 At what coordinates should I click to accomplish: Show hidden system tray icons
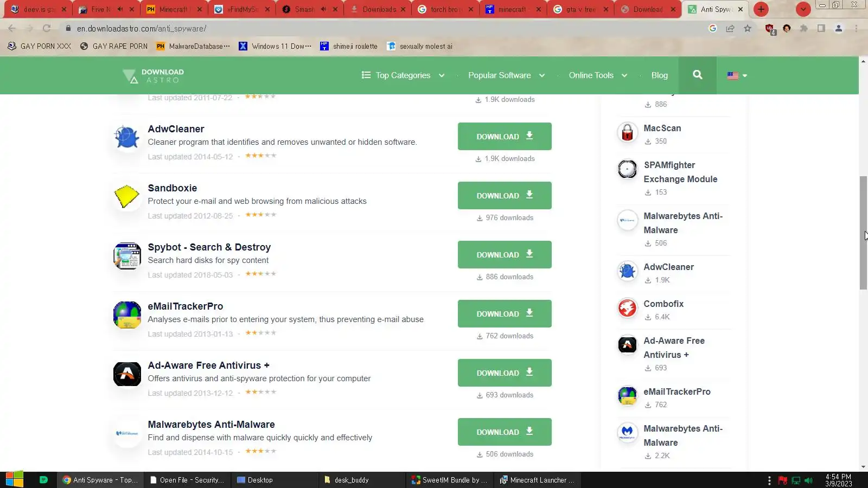(769, 480)
